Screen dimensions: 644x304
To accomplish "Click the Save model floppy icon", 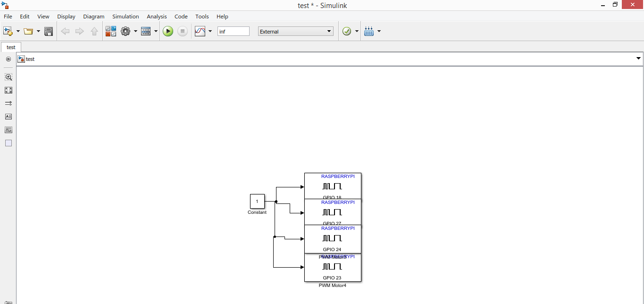I will 49,32.
